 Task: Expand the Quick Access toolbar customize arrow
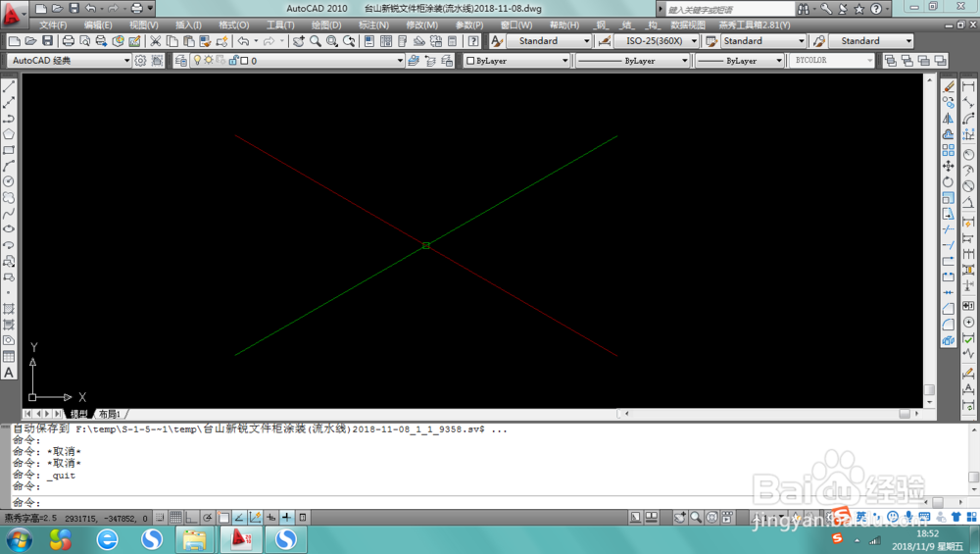point(150,8)
